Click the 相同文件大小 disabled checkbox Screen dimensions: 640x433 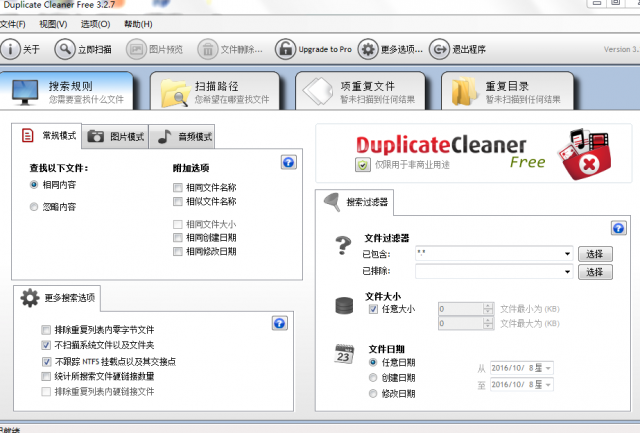pyautogui.click(x=178, y=224)
